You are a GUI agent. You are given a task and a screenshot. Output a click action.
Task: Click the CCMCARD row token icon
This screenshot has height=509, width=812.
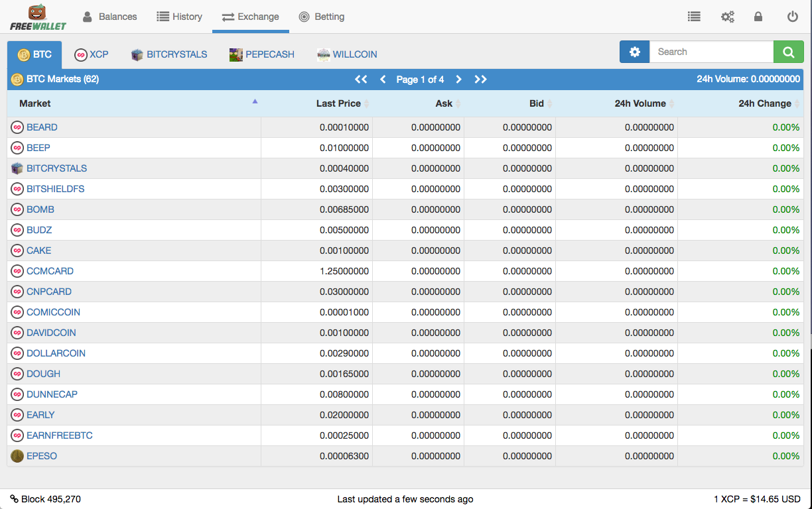pyautogui.click(x=17, y=271)
